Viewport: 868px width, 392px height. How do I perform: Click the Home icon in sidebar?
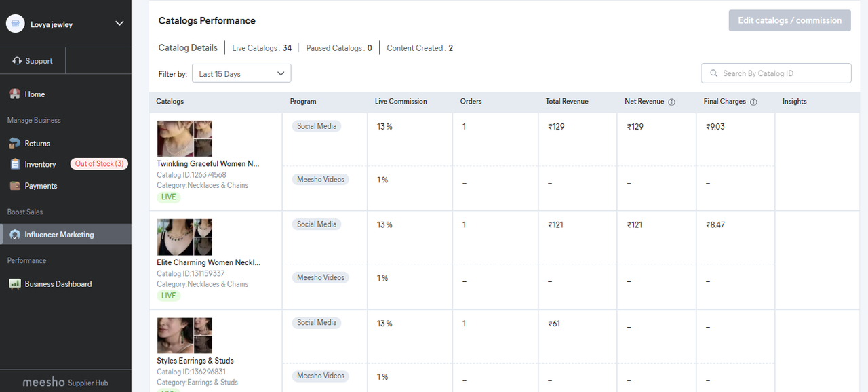[15, 94]
